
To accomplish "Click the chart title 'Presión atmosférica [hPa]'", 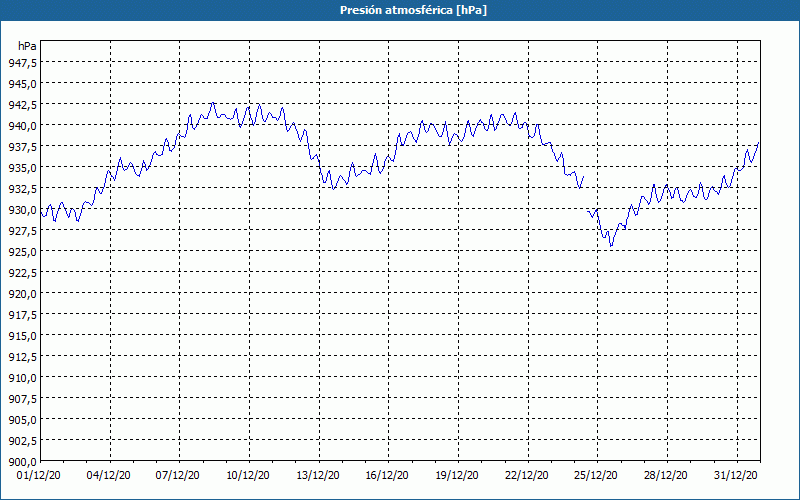I will tap(413, 10).
